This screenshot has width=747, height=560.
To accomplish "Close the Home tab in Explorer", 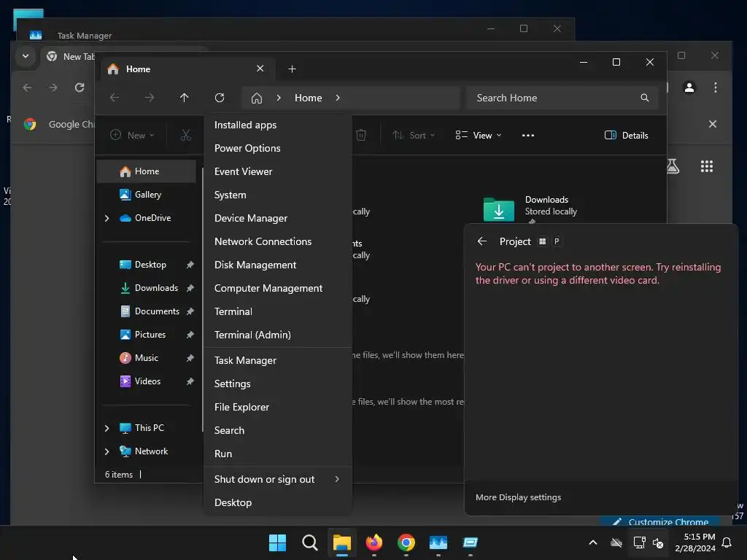I will point(260,69).
